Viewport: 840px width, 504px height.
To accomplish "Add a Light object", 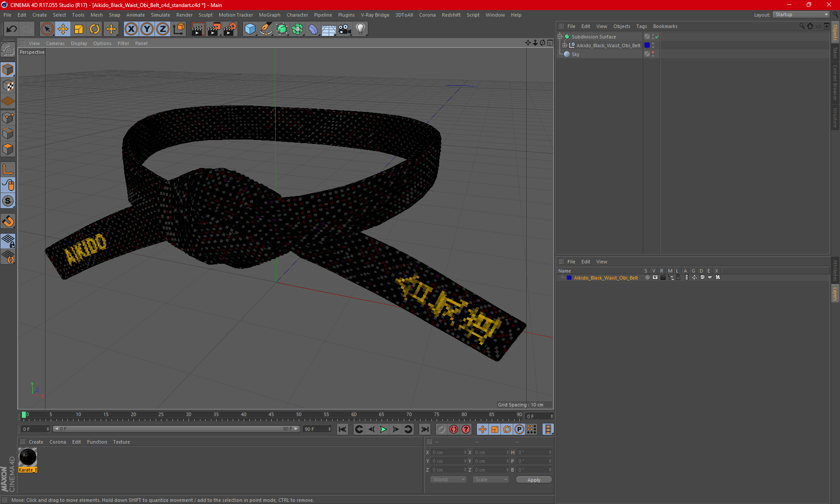I will (x=360, y=29).
